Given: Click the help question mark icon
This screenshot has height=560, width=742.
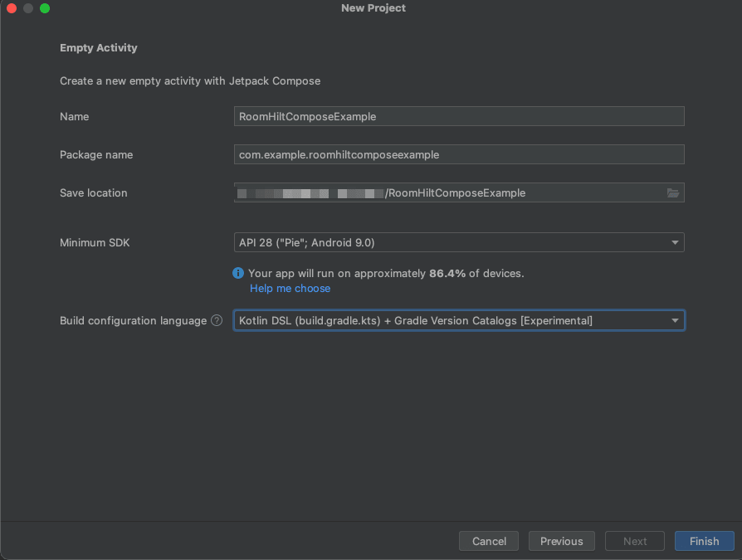Looking at the screenshot, I should [x=217, y=320].
